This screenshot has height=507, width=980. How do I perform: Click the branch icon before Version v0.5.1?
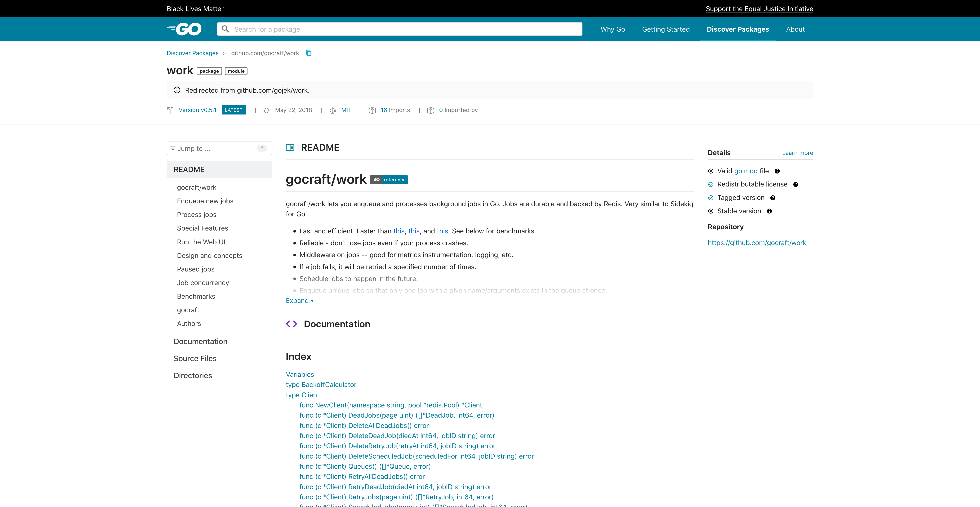tap(170, 110)
